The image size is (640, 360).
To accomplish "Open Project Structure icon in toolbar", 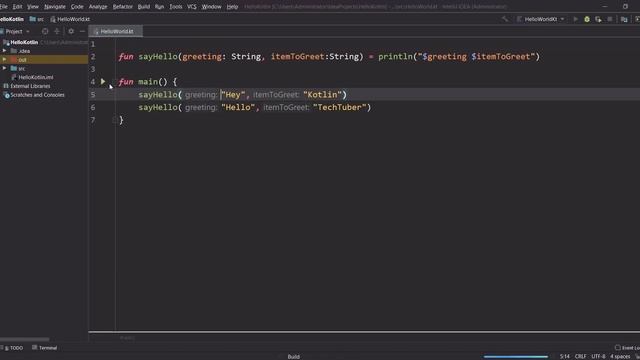I will pyautogui.click(x=624, y=19).
